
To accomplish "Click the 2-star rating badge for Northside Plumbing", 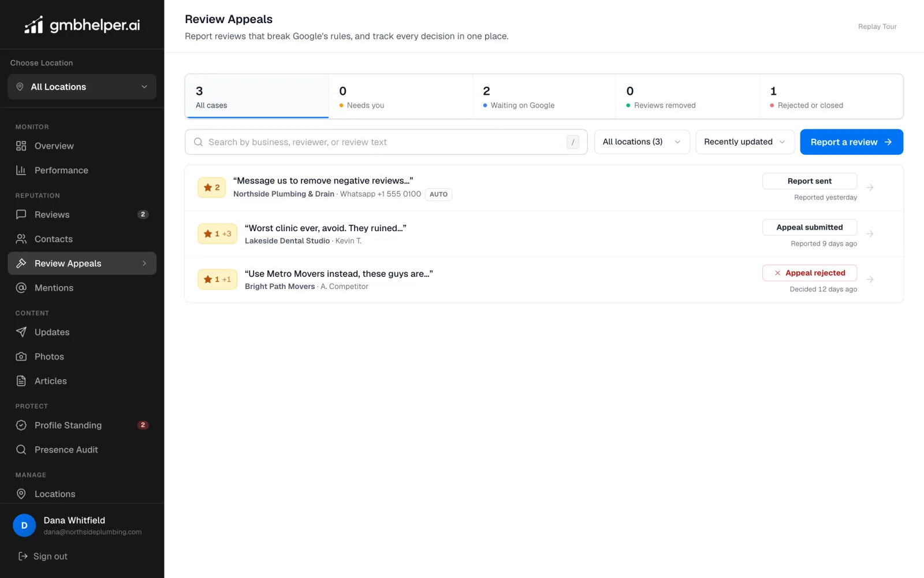I will point(211,187).
